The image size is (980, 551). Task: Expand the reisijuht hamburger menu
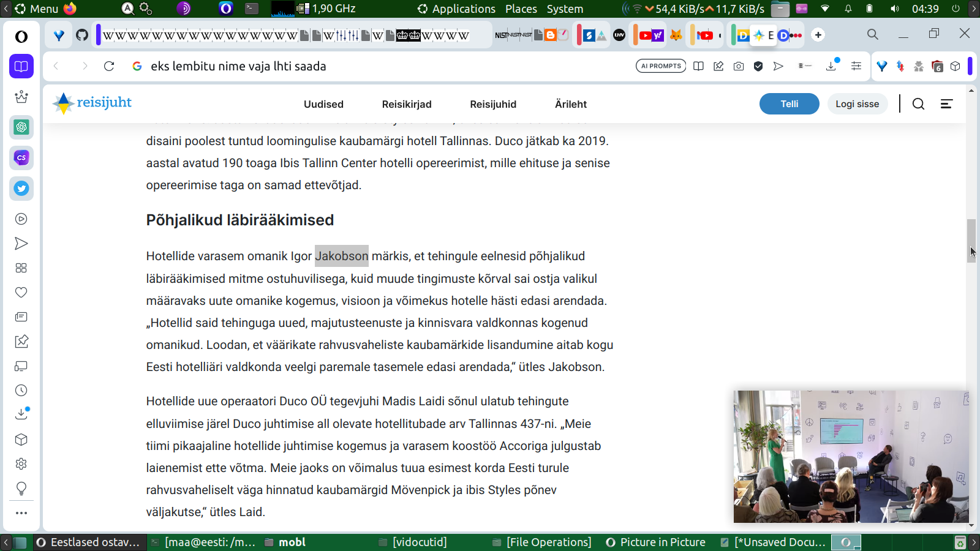pyautogui.click(x=946, y=104)
